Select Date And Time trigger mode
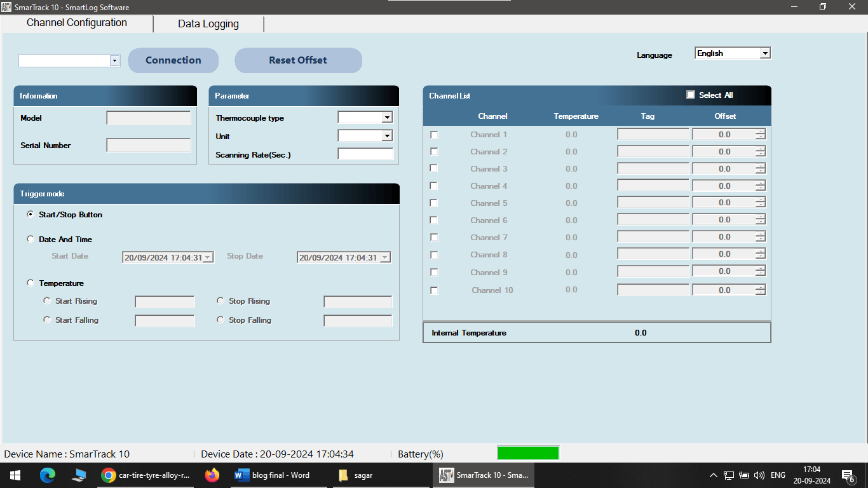The width and height of the screenshot is (868, 488). coord(31,239)
